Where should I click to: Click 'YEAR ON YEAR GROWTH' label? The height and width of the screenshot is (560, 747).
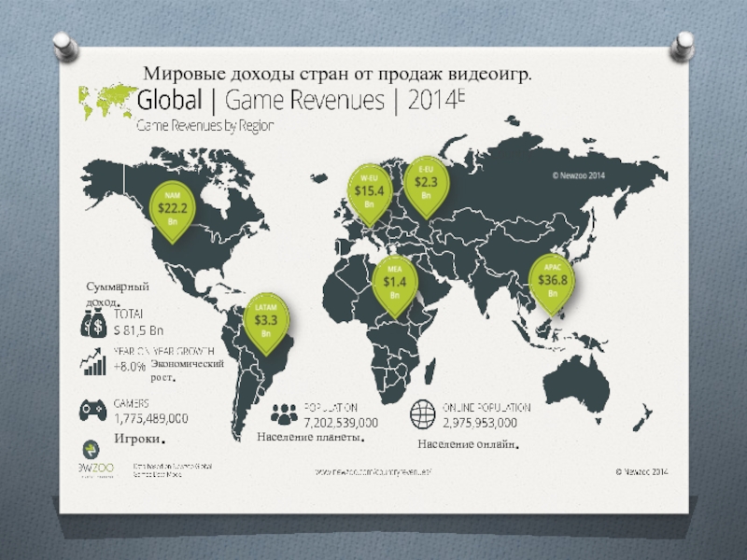click(164, 352)
